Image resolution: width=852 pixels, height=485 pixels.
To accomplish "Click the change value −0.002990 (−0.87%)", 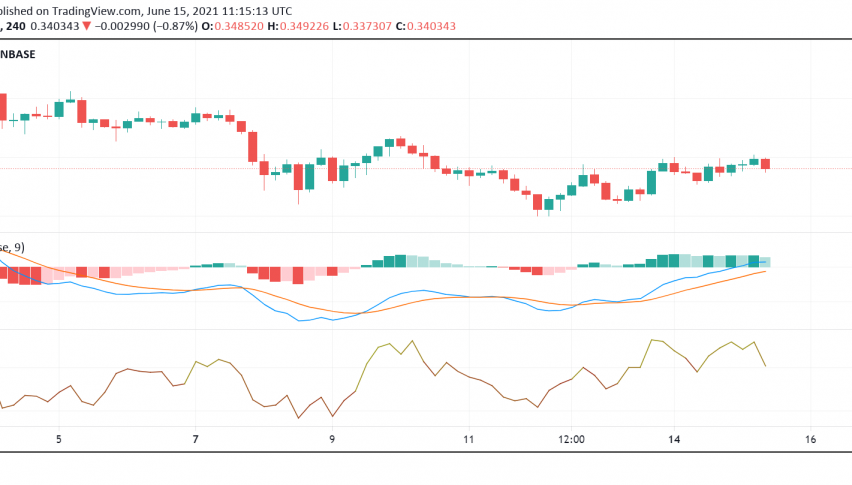I will click(x=146, y=26).
